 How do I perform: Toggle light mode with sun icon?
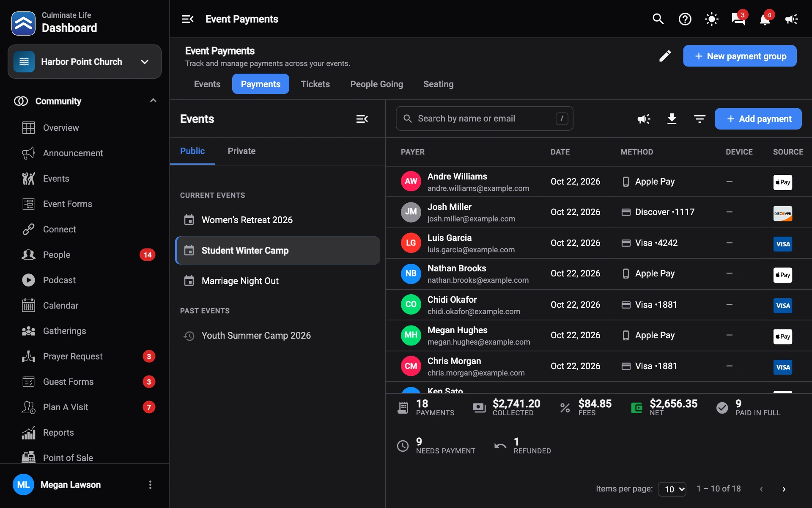coord(711,19)
